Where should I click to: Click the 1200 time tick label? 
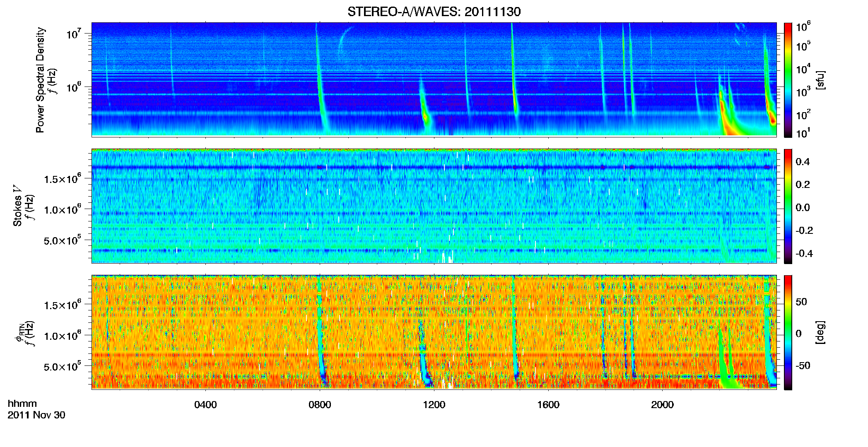point(434,405)
